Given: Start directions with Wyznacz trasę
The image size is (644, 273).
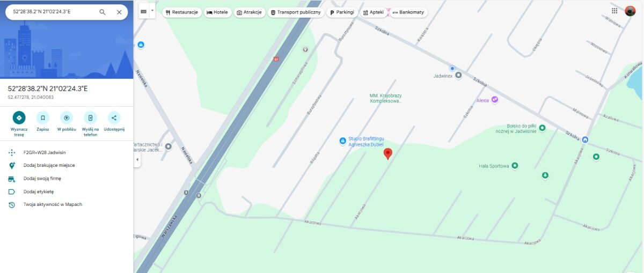Looking at the screenshot, I should [19, 124].
